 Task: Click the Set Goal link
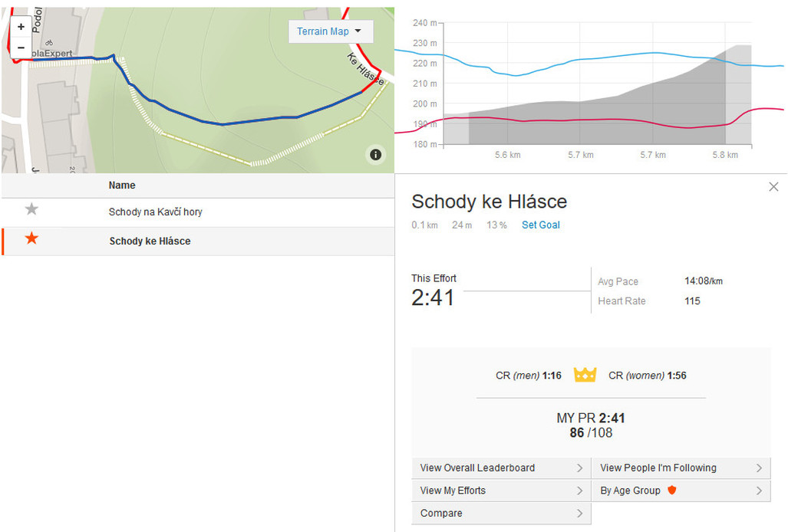[x=541, y=225]
